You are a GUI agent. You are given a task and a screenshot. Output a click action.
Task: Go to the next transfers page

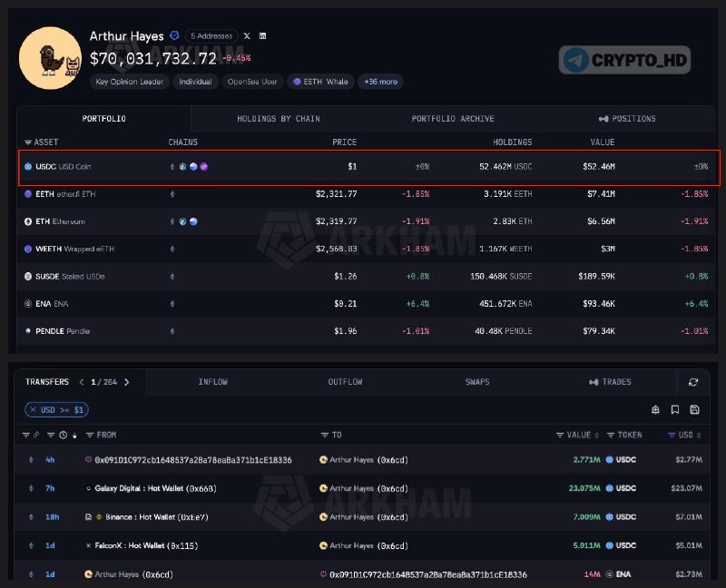point(126,382)
